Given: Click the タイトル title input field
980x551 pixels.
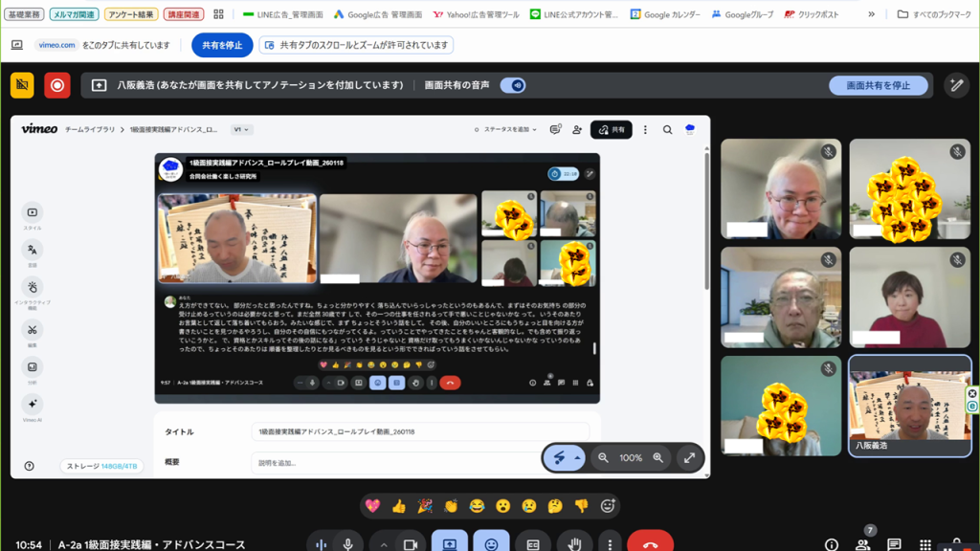Looking at the screenshot, I should 421,432.
